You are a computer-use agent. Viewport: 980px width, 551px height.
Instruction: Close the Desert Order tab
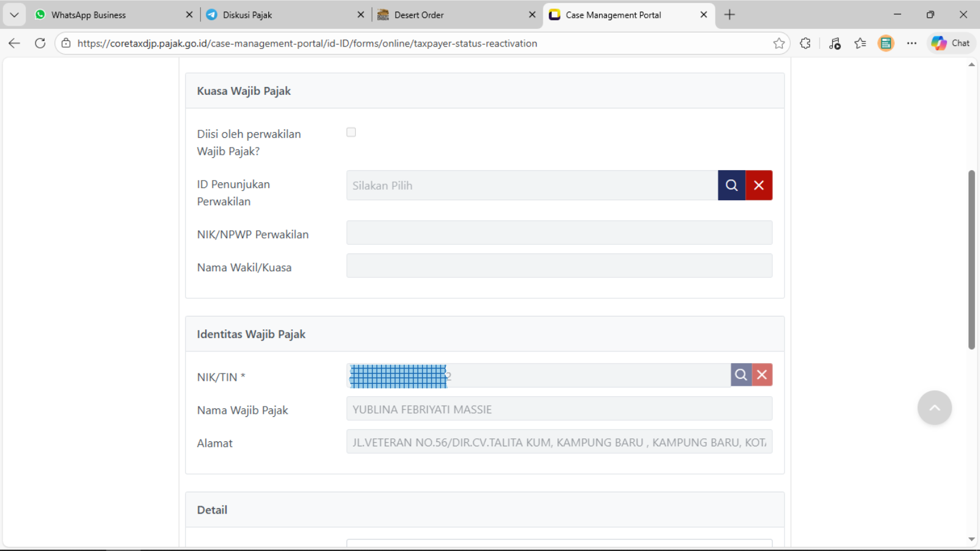point(532,15)
